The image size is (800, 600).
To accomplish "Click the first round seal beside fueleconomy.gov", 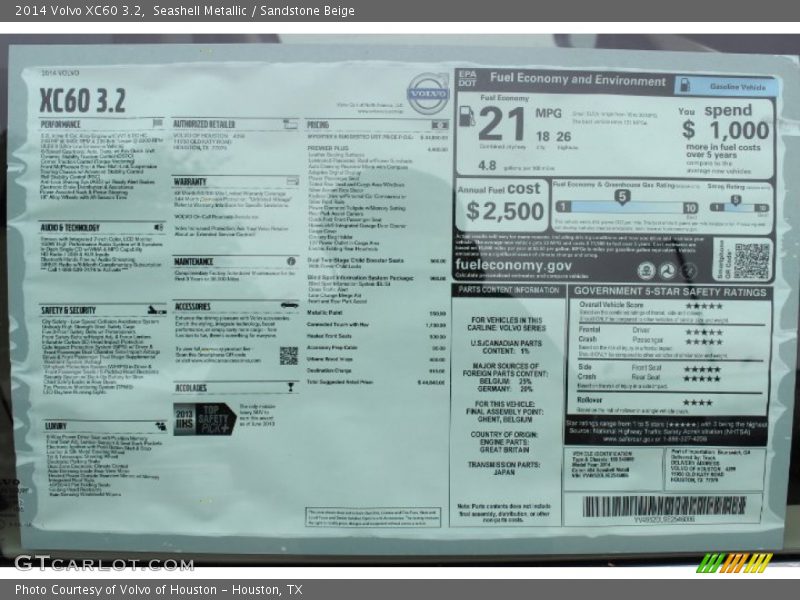I will 646,271.
